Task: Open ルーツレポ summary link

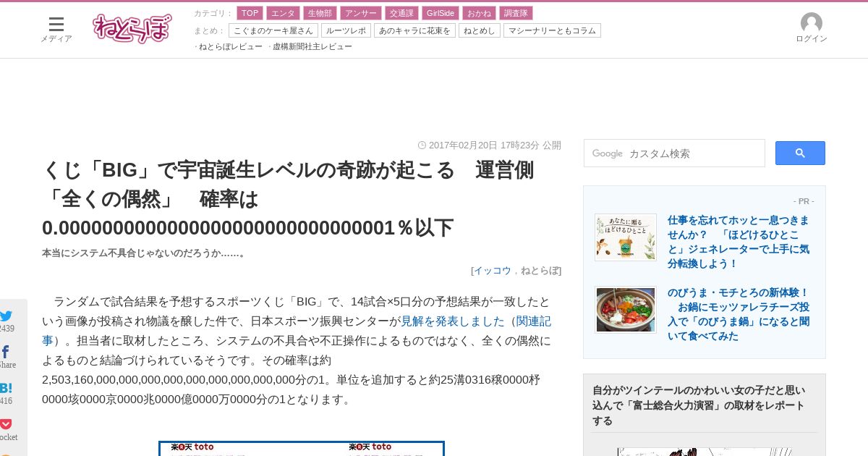Action: coord(346,30)
